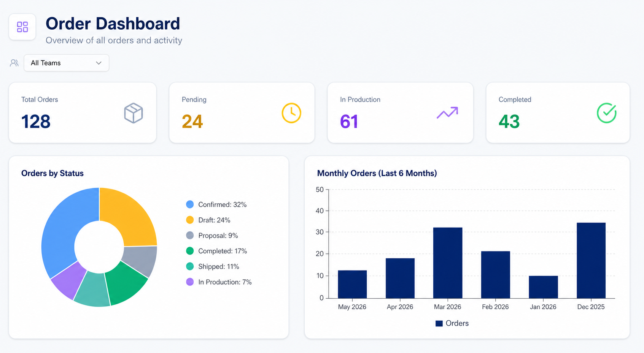
Task: Click the May 2026 bar
Action: point(352,284)
